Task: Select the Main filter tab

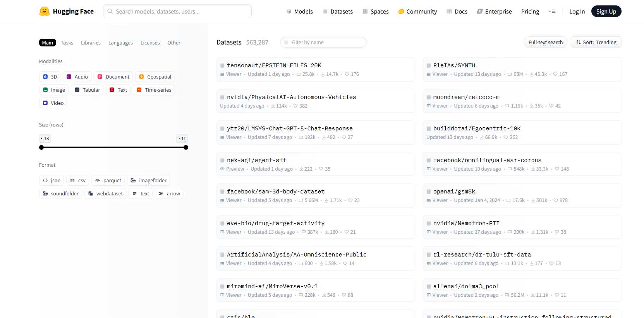Action: pyautogui.click(x=48, y=43)
